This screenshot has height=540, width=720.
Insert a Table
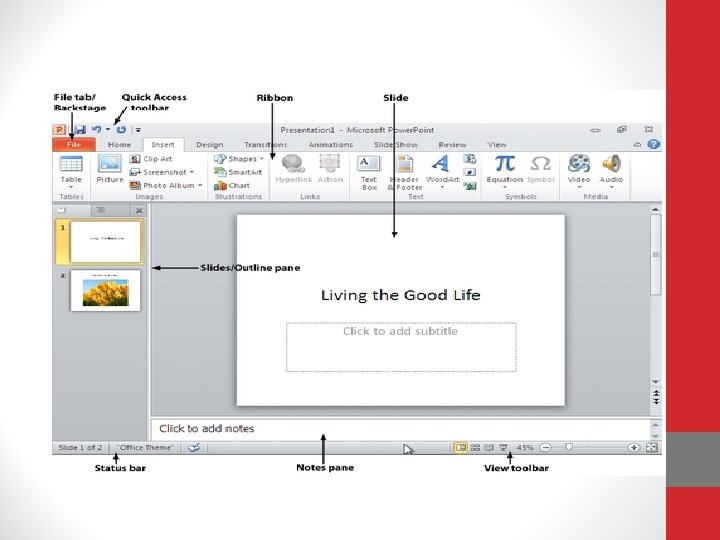71,172
